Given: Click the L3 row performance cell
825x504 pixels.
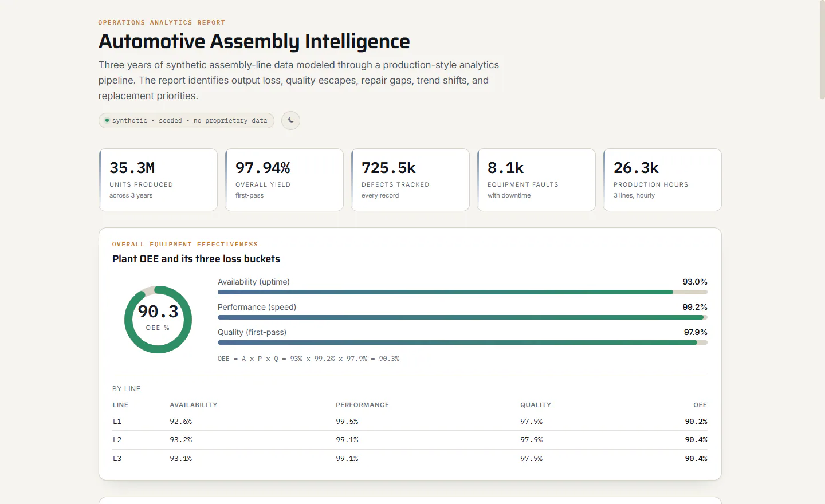Looking at the screenshot, I should coord(347,459).
